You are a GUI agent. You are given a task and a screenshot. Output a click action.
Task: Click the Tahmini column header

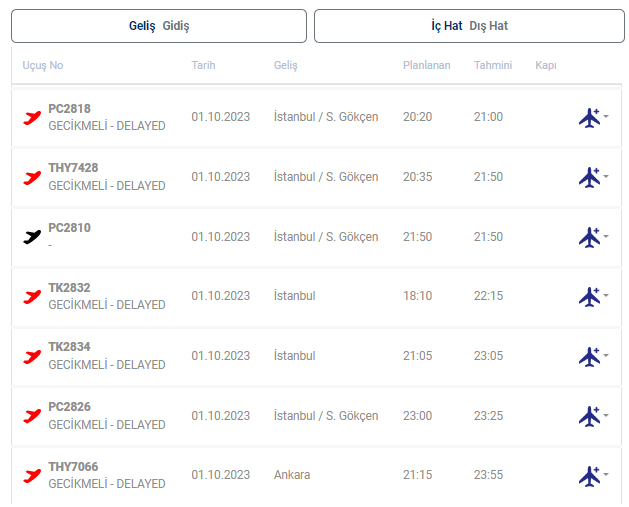(493, 65)
